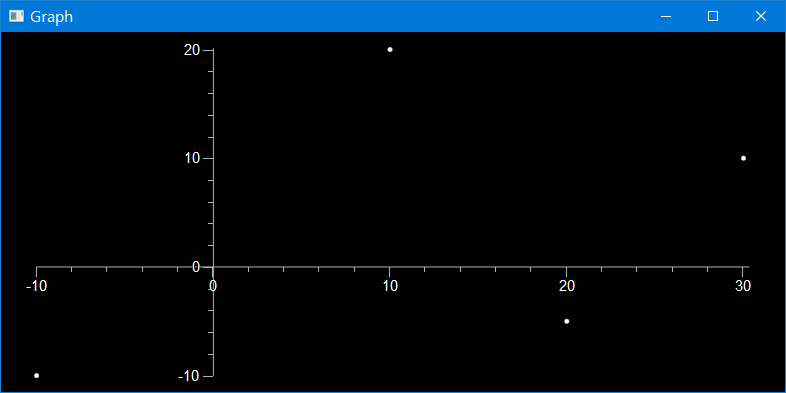Click the 30 label on x-axis

click(743, 286)
